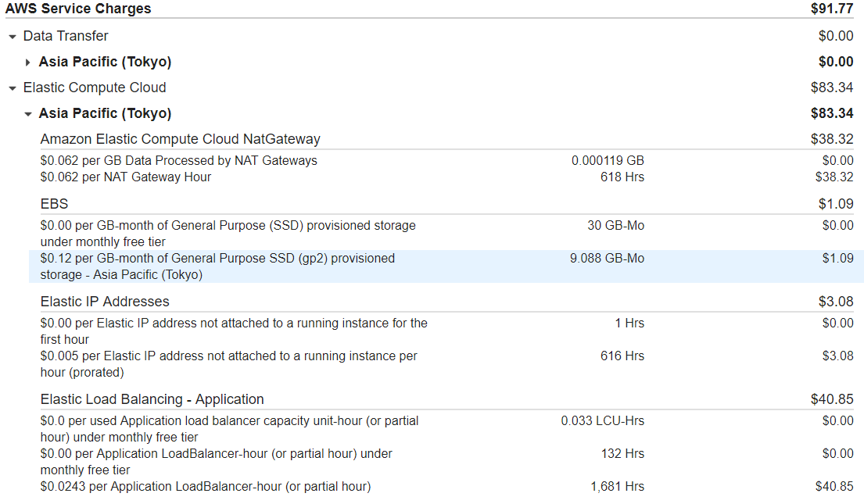This screenshot has height=504, width=864.
Task: Expand Asia Pacific (Tokyo) under Data Transfer
Action: tap(27, 63)
